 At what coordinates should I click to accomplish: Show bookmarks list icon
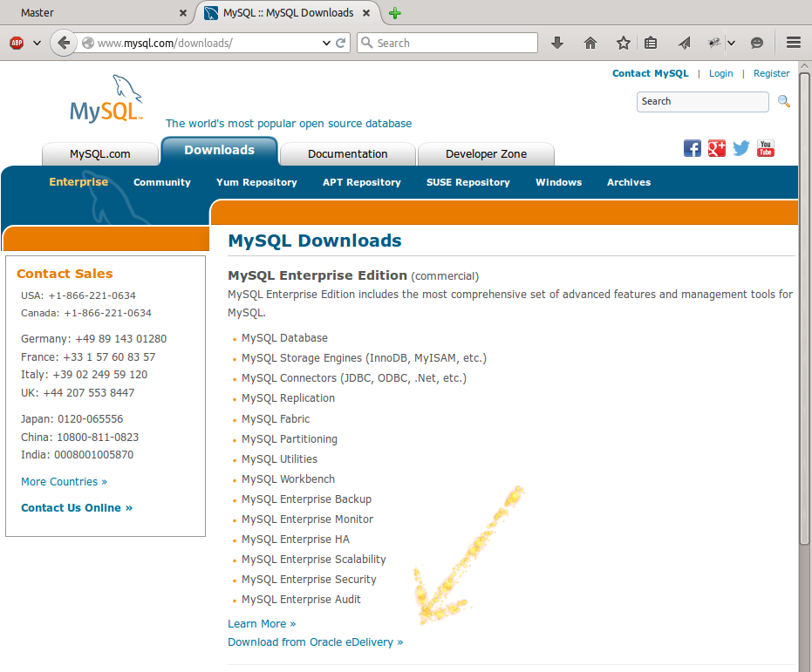tap(651, 43)
